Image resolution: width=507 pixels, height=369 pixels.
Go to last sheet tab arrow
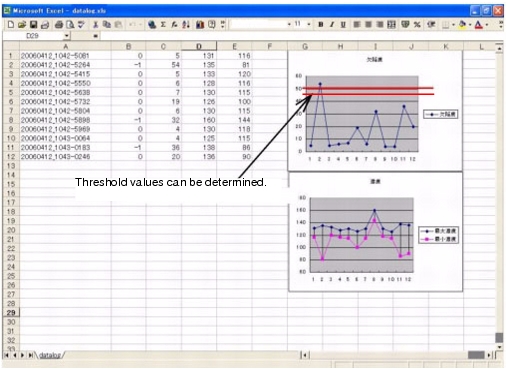30,355
